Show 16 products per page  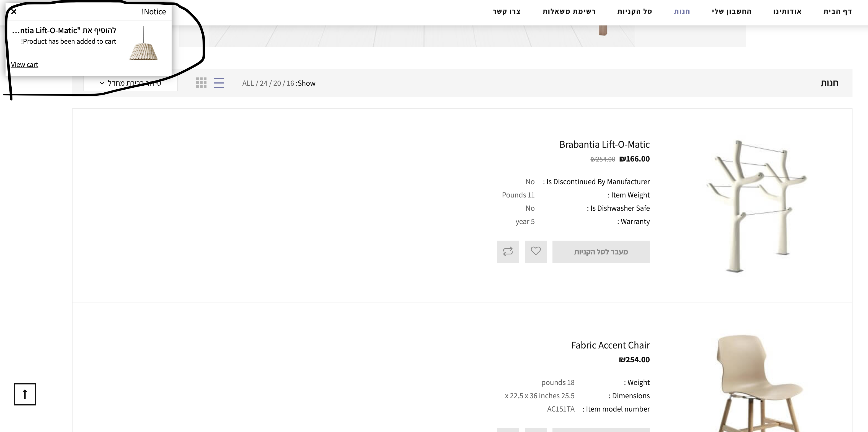click(x=290, y=83)
